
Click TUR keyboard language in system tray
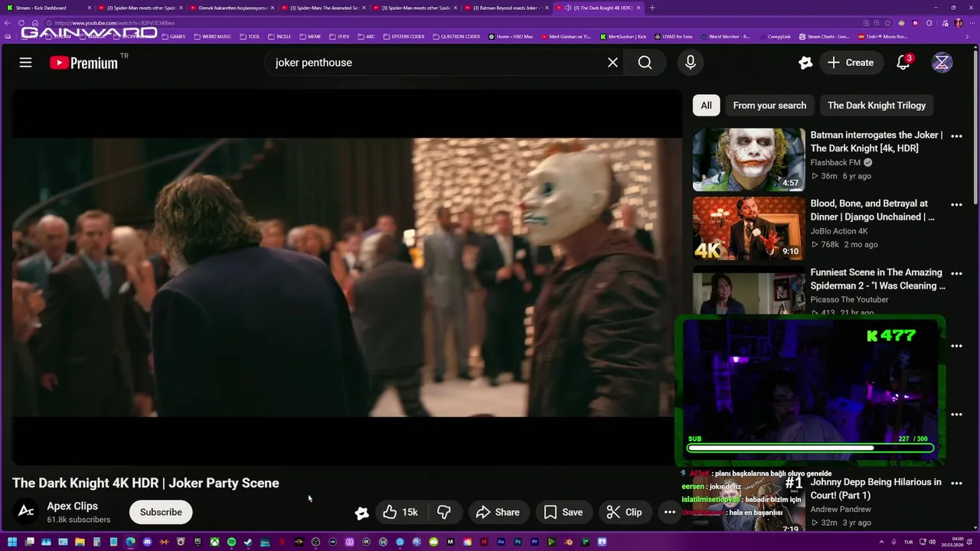(909, 542)
